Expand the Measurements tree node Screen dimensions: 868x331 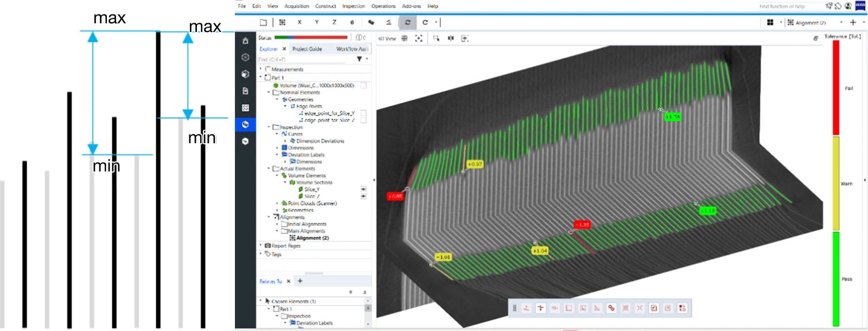coord(261,69)
